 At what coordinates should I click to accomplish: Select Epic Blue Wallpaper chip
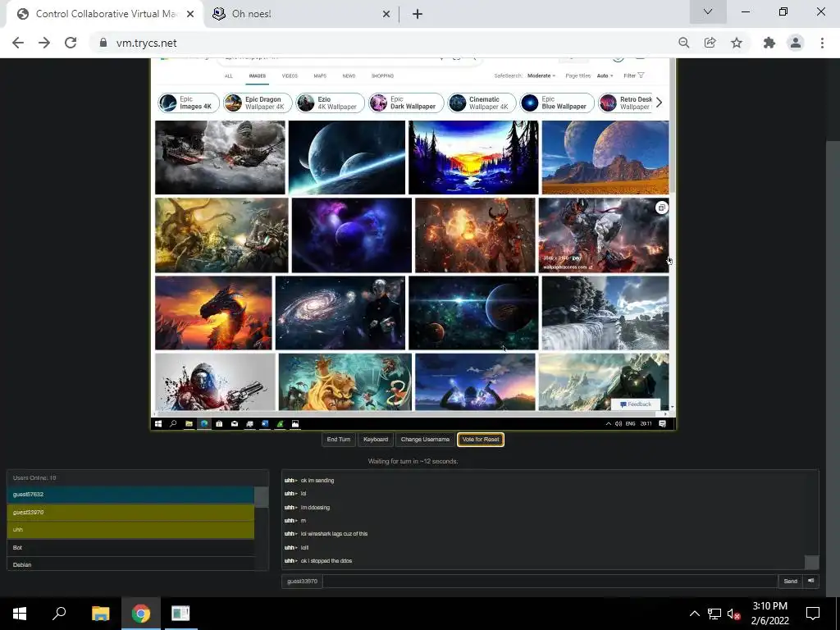tap(557, 103)
